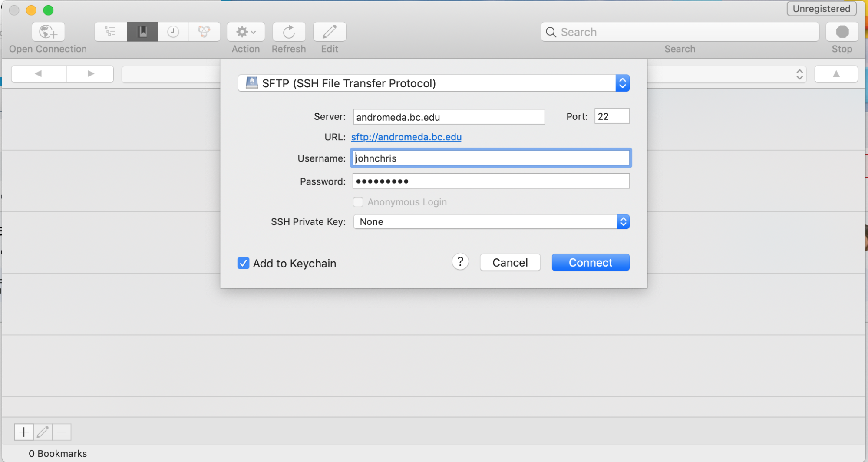This screenshot has height=462, width=868.
Task: Click the Connect button
Action: point(590,262)
